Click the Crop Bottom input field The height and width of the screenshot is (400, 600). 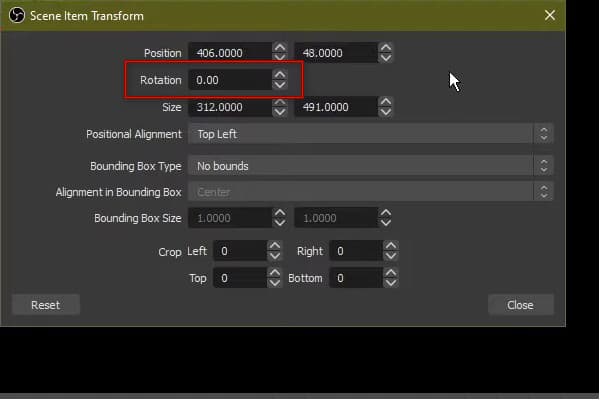coord(356,278)
